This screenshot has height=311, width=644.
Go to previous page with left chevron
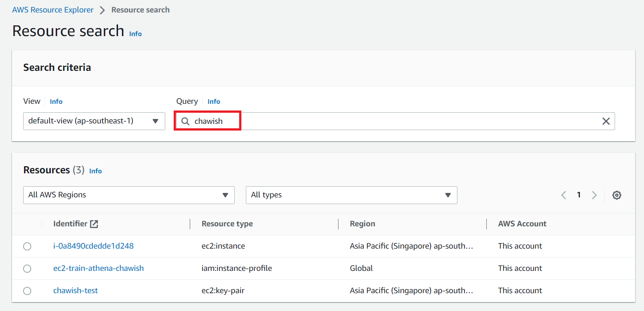pyautogui.click(x=563, y=195)
